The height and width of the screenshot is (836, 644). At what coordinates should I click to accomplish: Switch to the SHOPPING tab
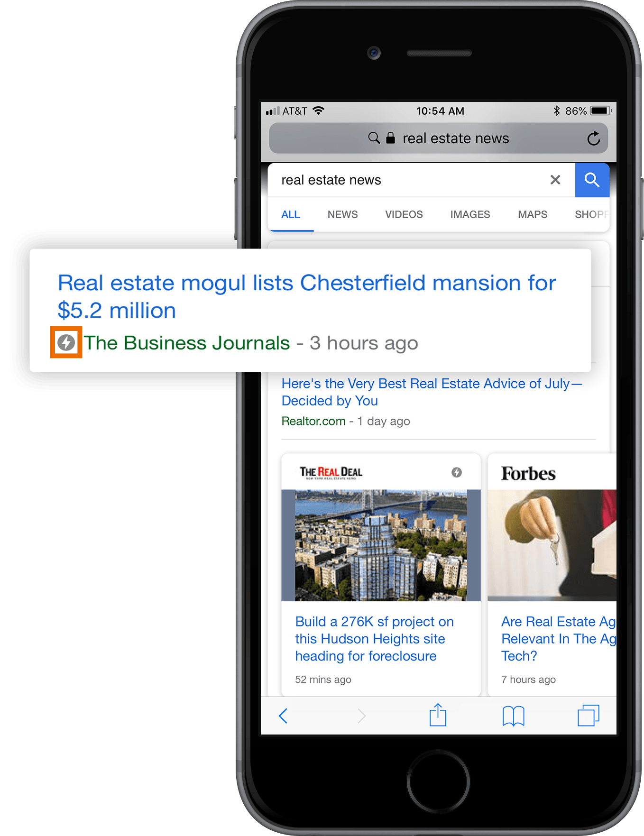pyautogui.click(x=591, y=214)
